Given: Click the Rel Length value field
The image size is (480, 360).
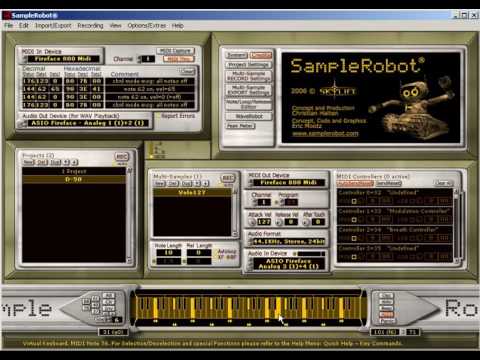Looking at the screenshot, I should (199, 253).
